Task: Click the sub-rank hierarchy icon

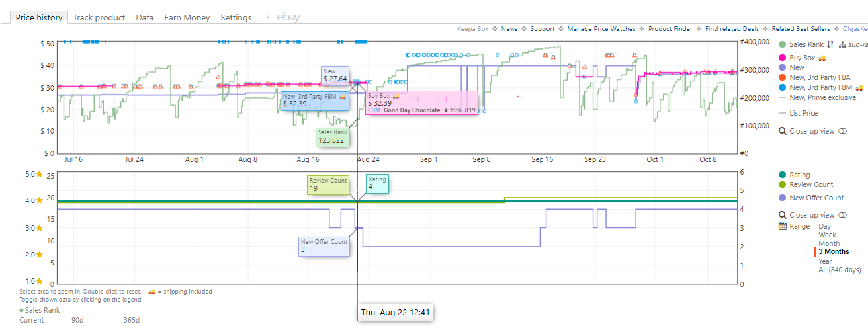Action: [842, 45]
